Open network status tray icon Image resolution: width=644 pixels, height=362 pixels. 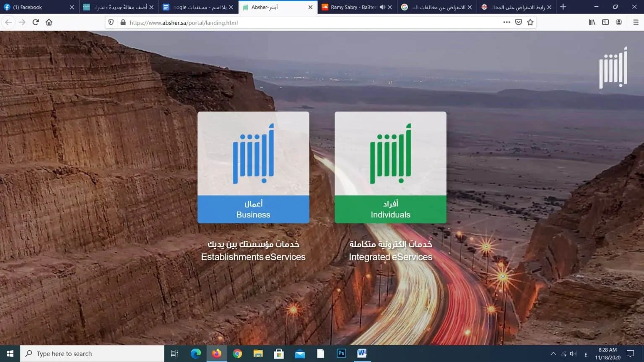[x=564, y=354]
